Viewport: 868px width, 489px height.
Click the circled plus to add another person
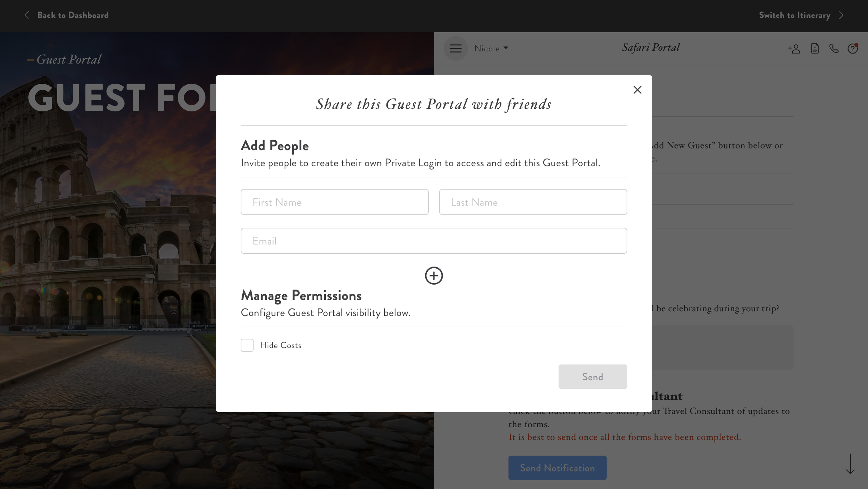point(434,276)
